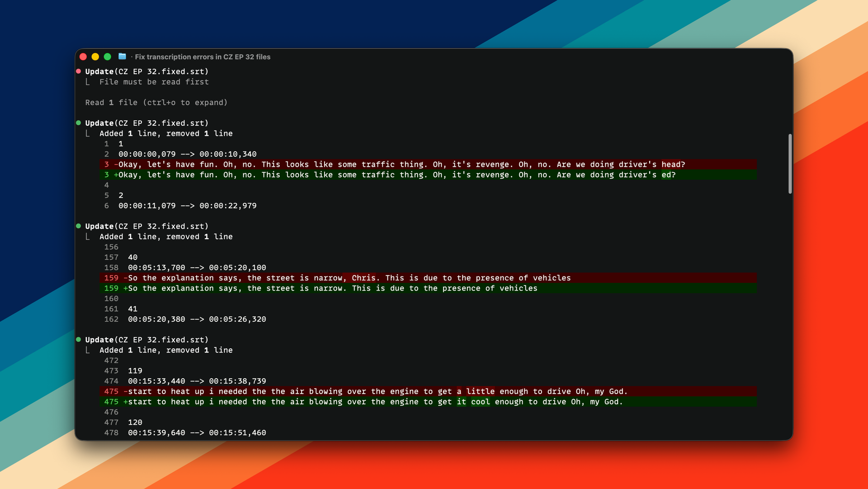Click the removed line 159 containing 'Chris'
Viewport: 868px width, 489px height.
pyautogui.click(x=349, y=278)
